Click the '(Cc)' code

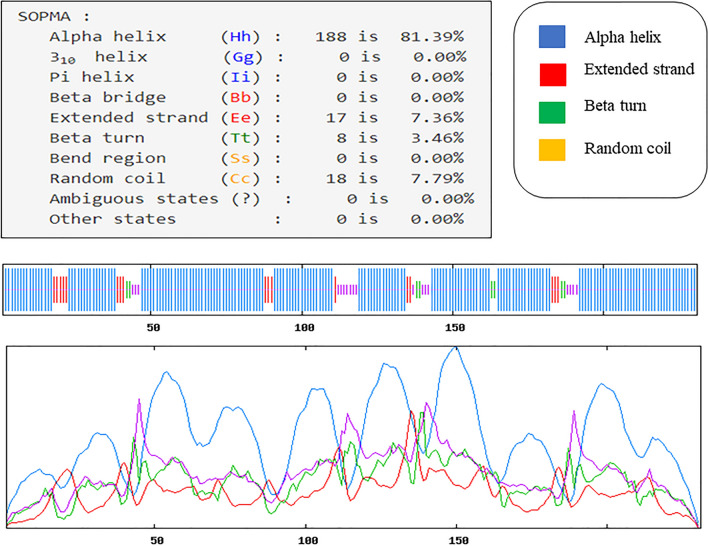241,178
